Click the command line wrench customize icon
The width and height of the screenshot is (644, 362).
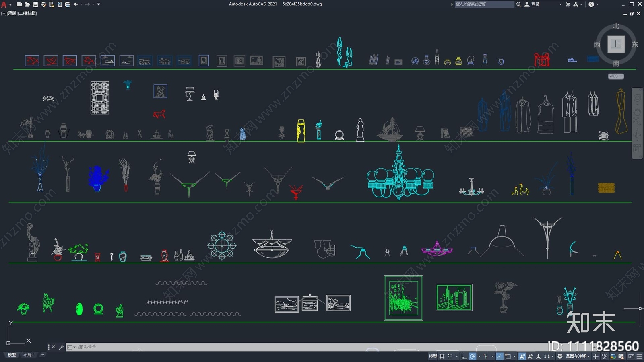61,347
